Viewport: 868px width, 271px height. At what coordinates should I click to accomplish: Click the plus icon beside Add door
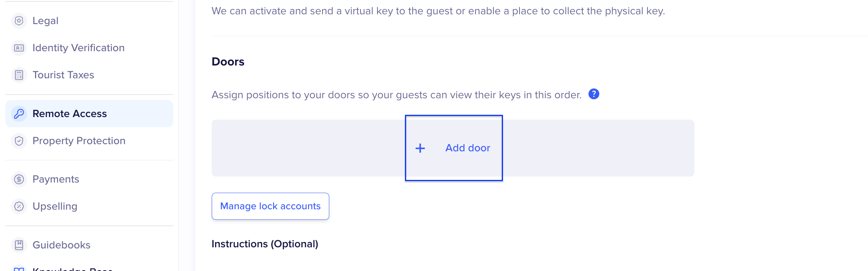point(420,148)
